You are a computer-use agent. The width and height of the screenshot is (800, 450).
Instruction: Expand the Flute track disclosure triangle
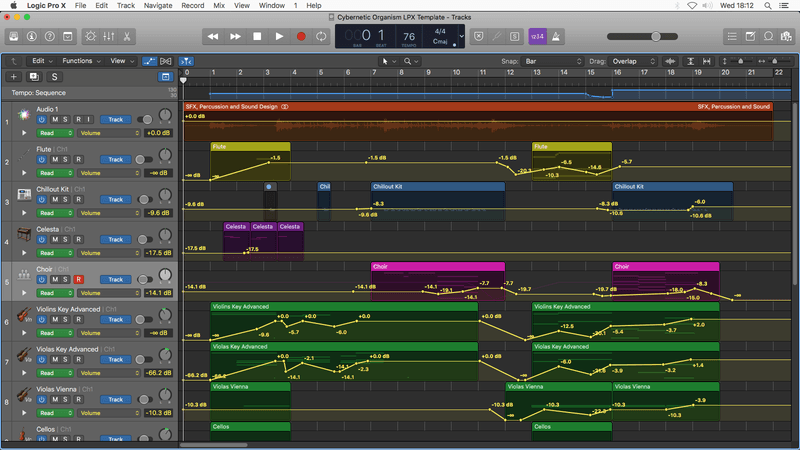pyautogui.click(x=24, y=173)
